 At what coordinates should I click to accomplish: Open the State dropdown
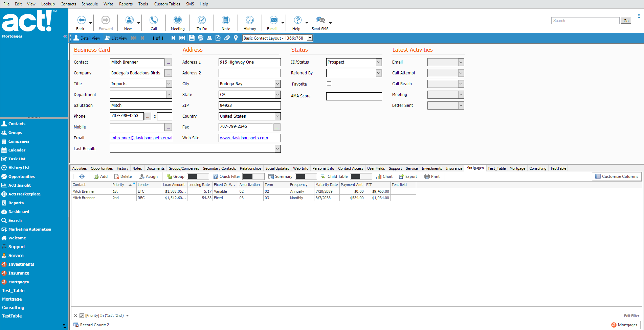click(277, 95)
